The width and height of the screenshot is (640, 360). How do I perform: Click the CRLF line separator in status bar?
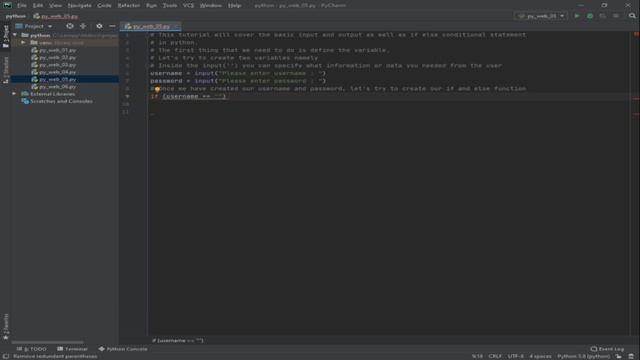(495, 356)
